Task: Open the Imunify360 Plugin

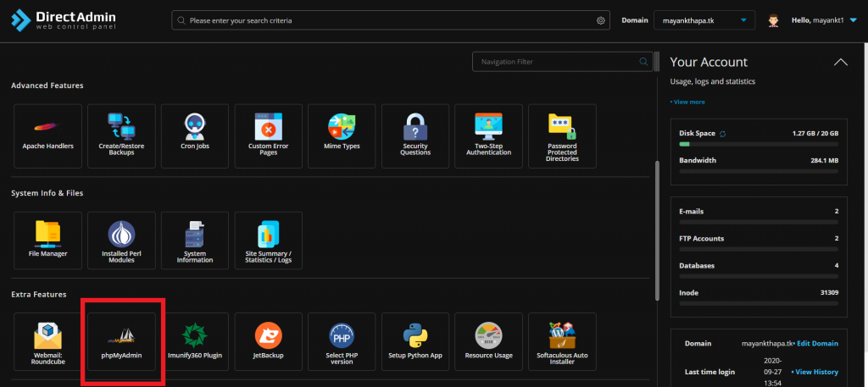Action: coord(195,341)
